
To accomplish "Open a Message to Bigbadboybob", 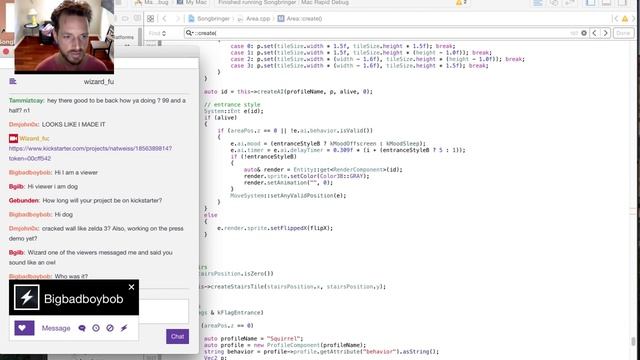I will (56, 328).
